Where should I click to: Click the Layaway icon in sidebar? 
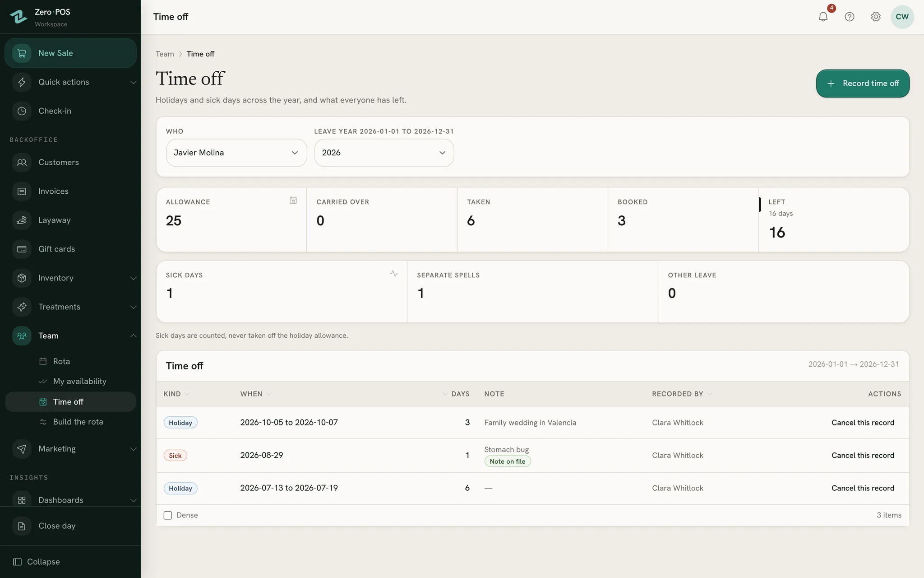pos(22,220)
